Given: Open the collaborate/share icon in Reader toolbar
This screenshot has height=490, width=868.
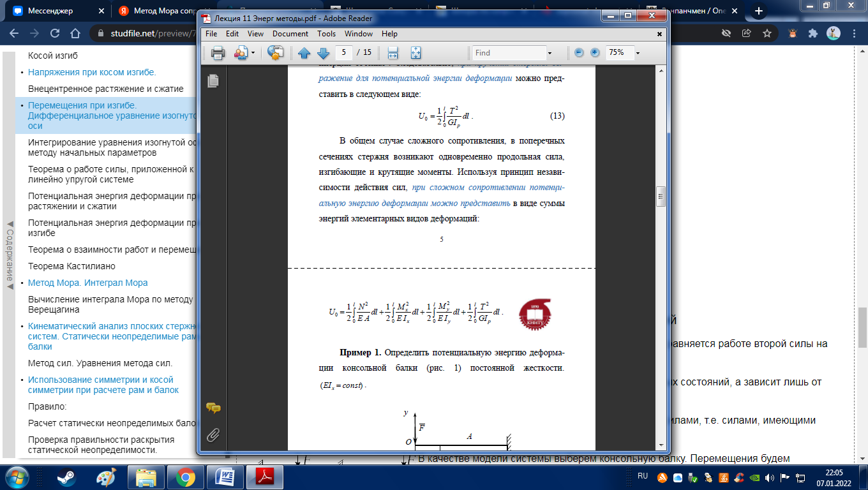Looking at the screenshot, I should pyautogui.click(x=241, y=53).
